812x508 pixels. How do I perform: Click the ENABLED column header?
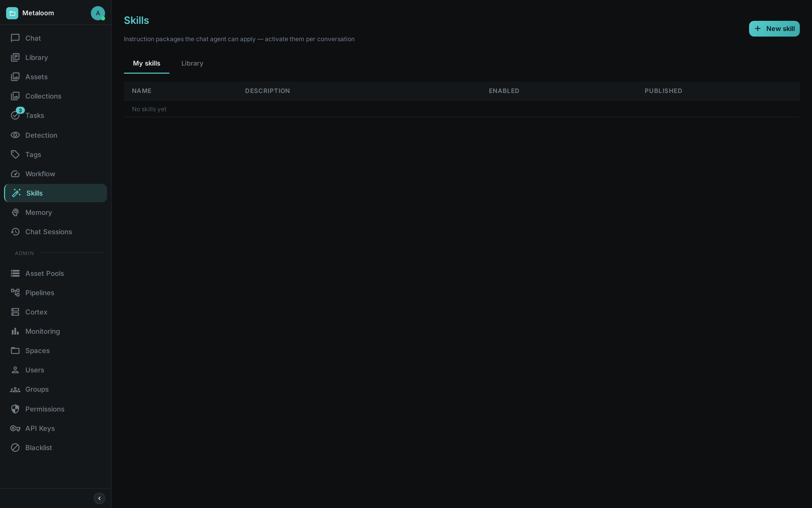tap(504, 91)
